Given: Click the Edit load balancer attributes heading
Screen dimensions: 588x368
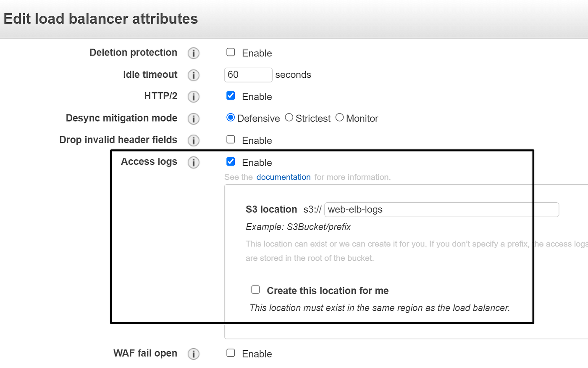Looking at the screenshot, I should click(101, 19).
